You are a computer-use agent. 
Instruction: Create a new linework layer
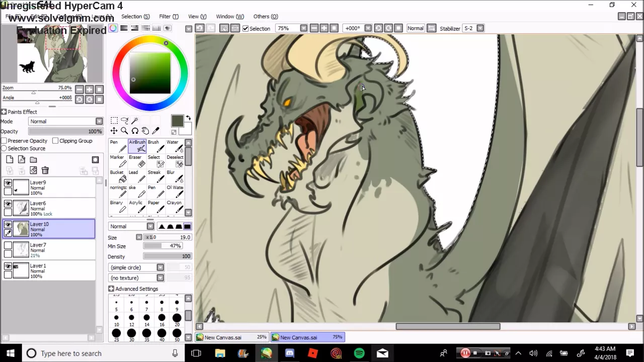tap(21, 159)
